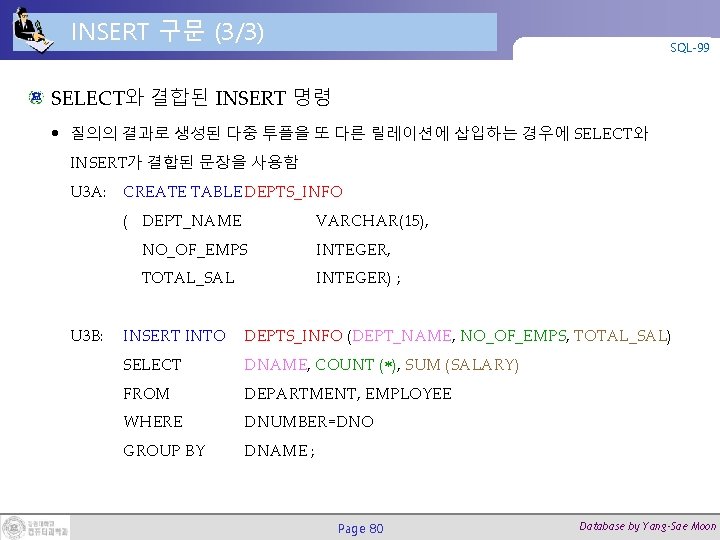Click the footer credit "Database by Yang-Sae Moon"
This screenshot has width=720, height=540.
tap(647, 527)
